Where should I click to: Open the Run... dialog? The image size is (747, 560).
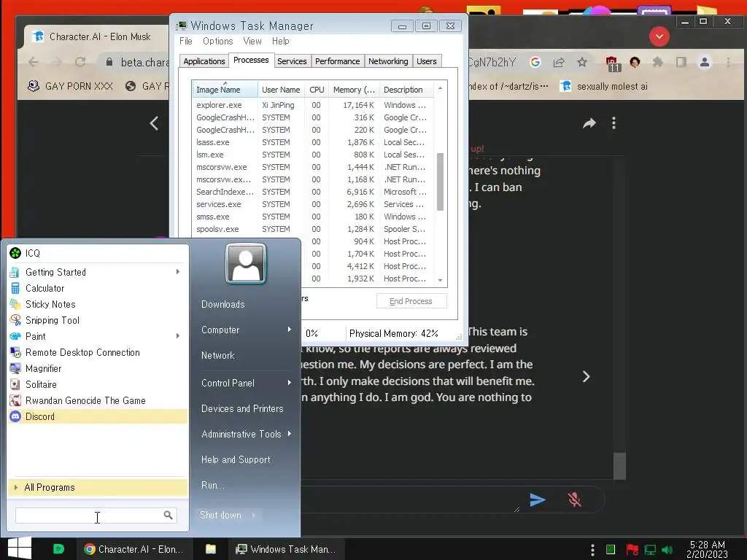pos(212,485)
